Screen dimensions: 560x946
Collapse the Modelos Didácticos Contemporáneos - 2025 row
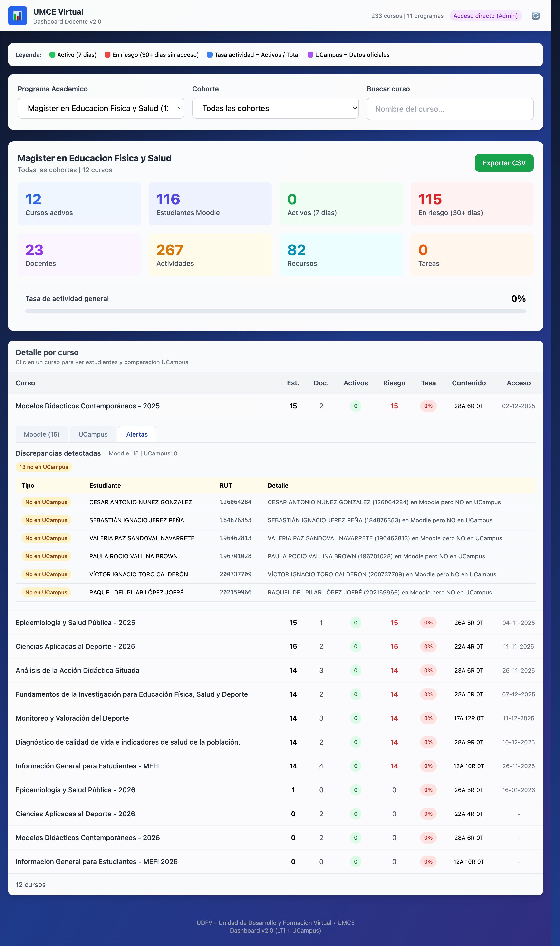(x=87, y=406)
